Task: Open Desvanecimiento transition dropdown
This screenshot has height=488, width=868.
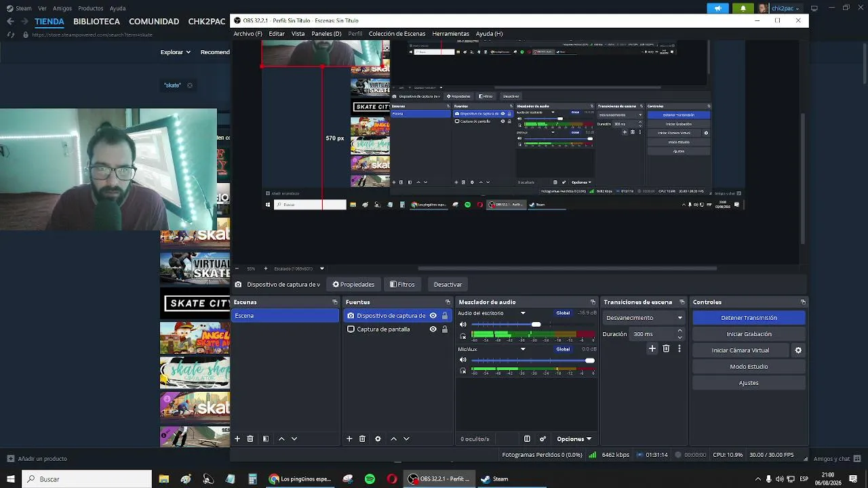Action: (x=644, y=318)
